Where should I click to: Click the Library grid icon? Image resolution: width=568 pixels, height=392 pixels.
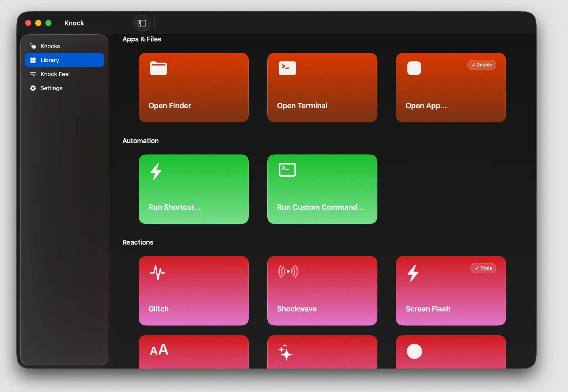(x=33, y=60)
